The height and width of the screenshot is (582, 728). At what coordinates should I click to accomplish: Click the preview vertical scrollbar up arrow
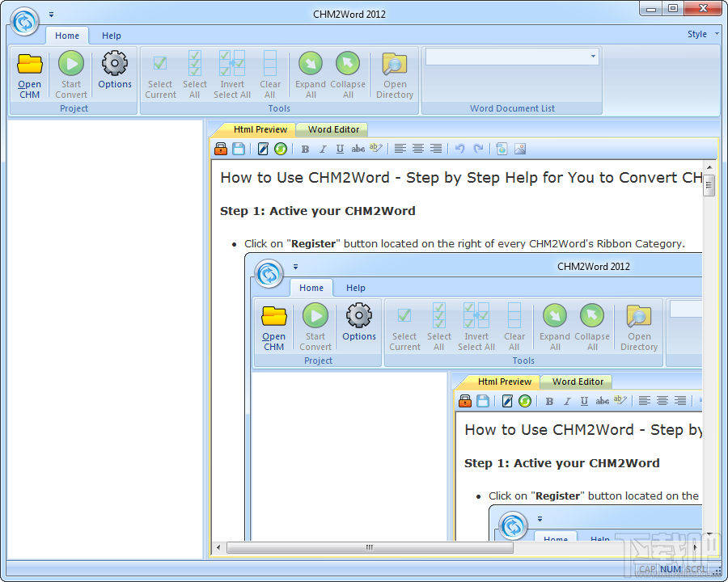[x=709, y=167]
